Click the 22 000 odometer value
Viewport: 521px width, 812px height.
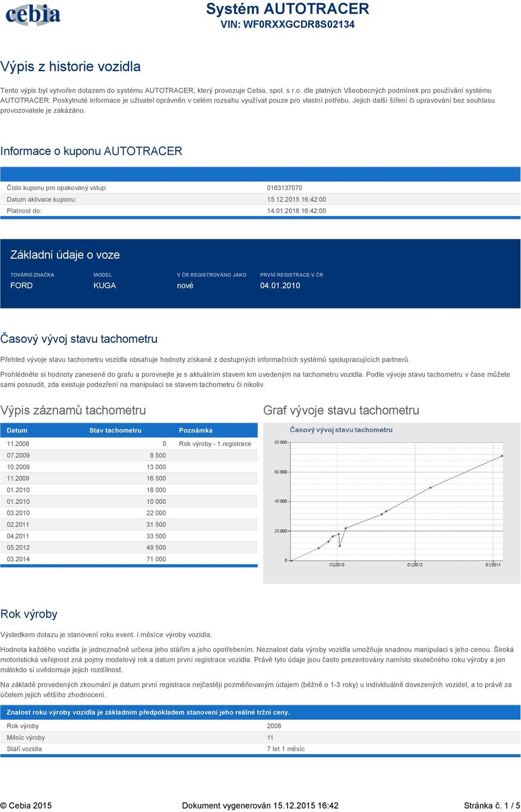tap(156, 513)
